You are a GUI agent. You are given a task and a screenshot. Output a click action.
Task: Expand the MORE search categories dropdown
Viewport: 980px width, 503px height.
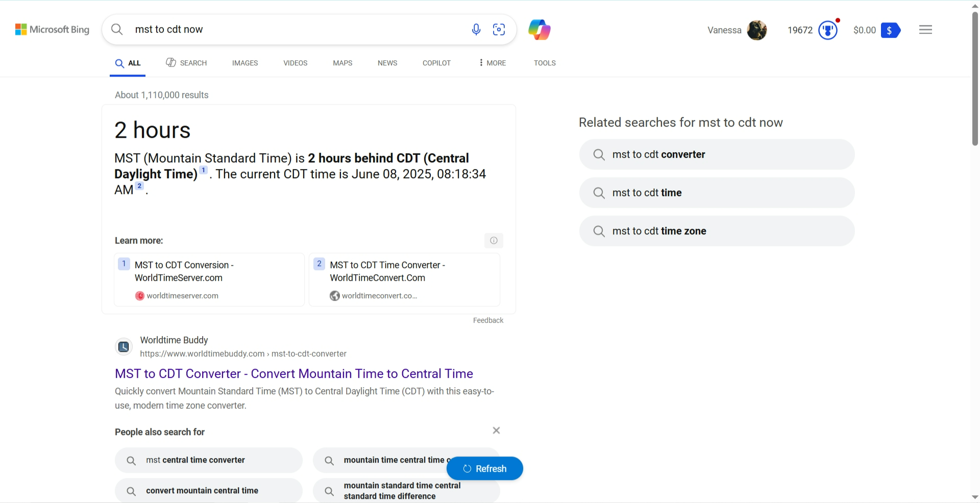point(493,63)
